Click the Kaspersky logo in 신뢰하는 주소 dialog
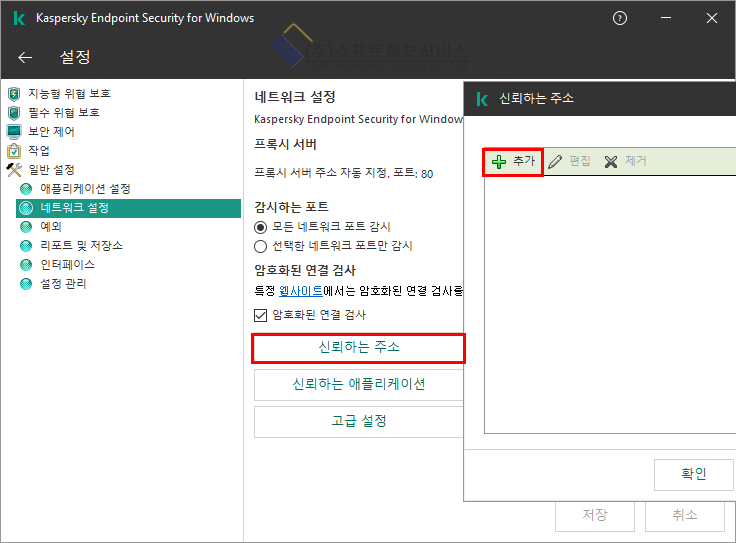The image size is (736, 543). click(x=482, y=99)
